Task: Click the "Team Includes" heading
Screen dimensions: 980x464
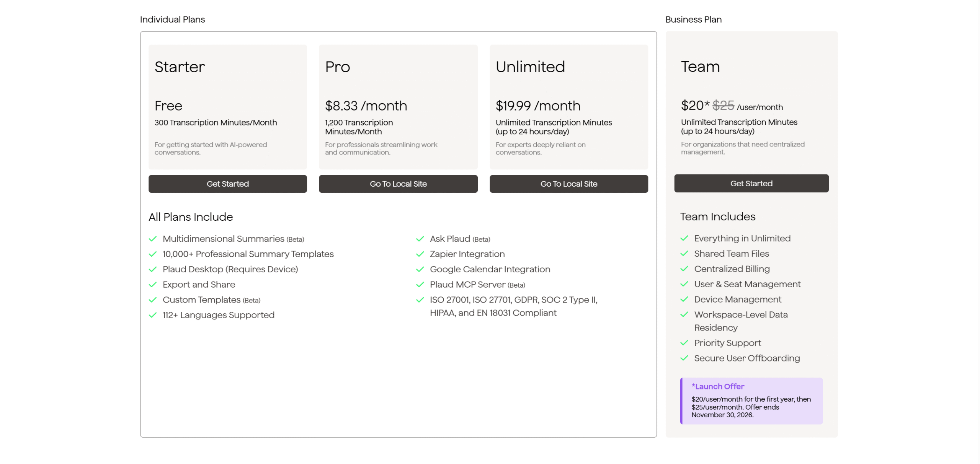Action: pyautogui.click(x=718, y=217)
